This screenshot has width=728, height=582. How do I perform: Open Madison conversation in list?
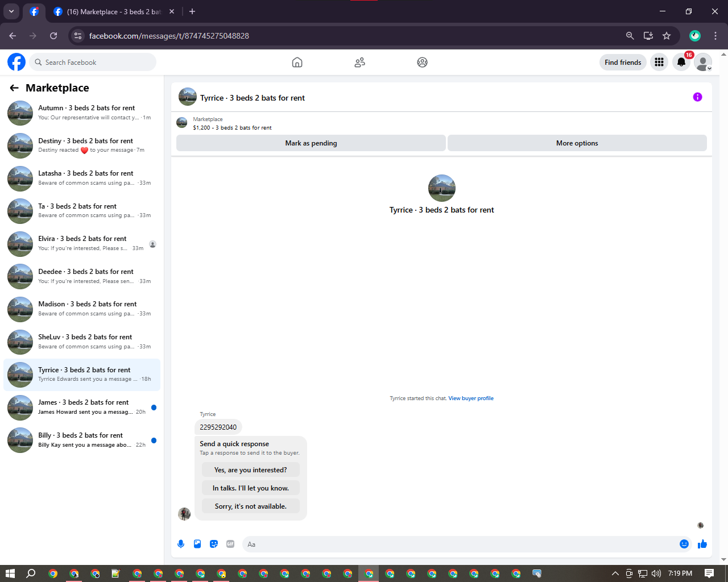(x=82, y=309)
